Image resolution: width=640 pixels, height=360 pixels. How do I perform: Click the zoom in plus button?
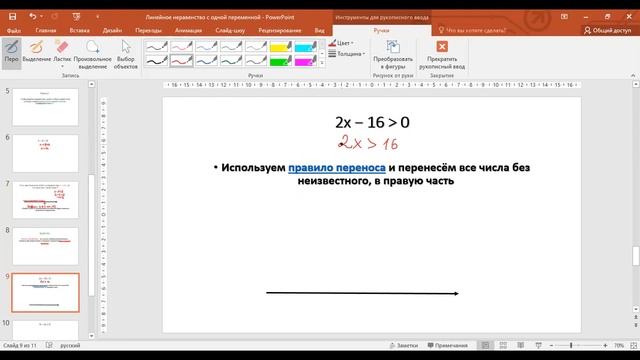coord(605,345)
